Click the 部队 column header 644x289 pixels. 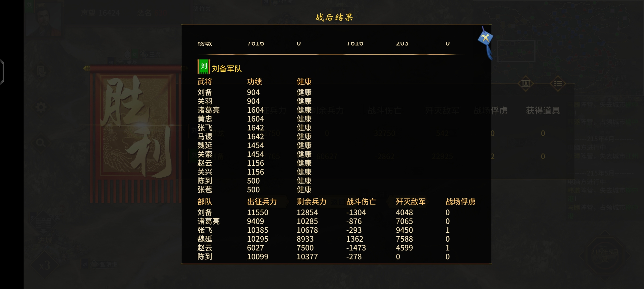coord(205,202)
